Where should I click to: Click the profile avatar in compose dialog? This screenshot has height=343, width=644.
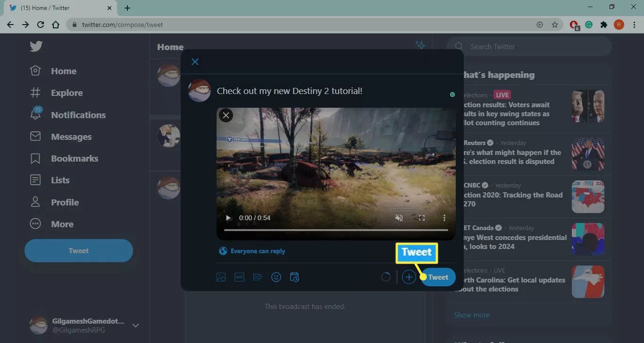coord(199,90)
